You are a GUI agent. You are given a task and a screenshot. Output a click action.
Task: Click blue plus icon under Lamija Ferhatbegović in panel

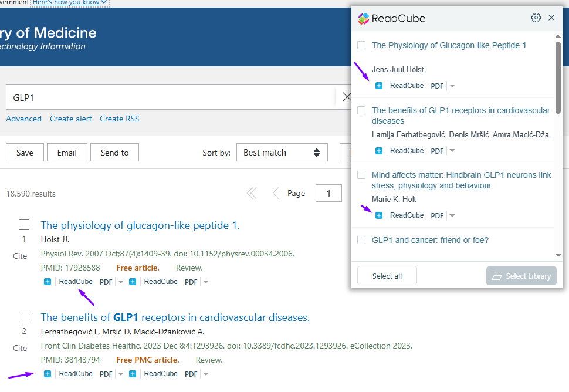[x=379, y=151]
